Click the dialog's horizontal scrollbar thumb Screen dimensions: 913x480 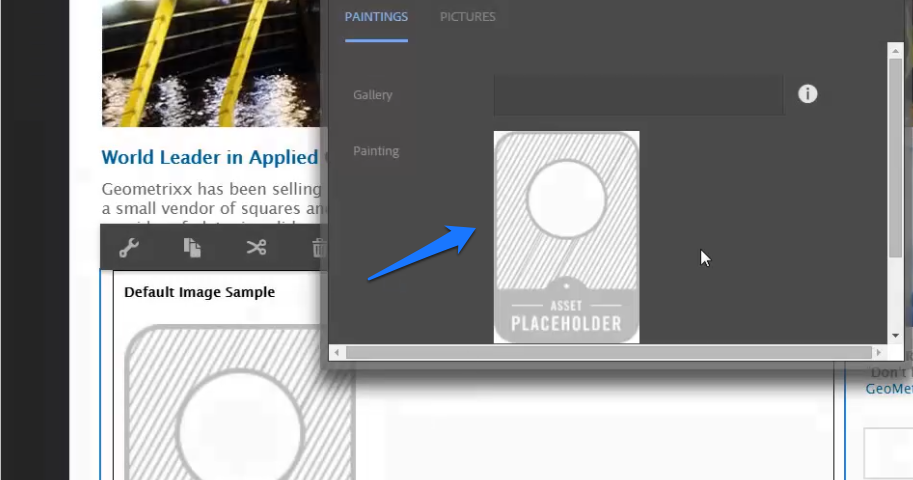609,352
